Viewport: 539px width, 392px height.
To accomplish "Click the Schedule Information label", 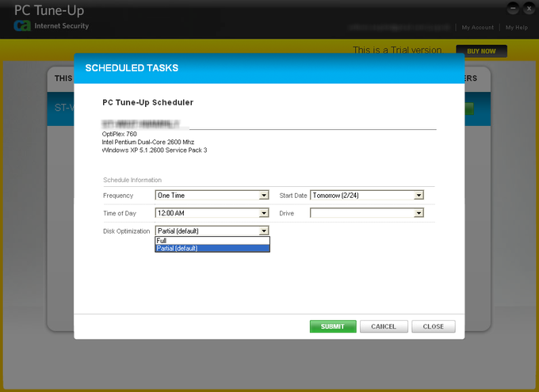I will [132, 180].
